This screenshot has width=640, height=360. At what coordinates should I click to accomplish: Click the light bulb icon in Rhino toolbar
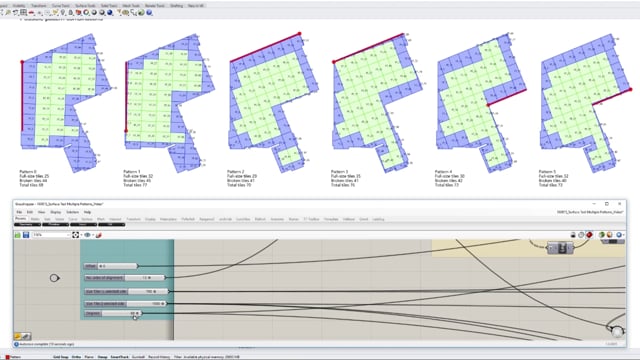62,13
